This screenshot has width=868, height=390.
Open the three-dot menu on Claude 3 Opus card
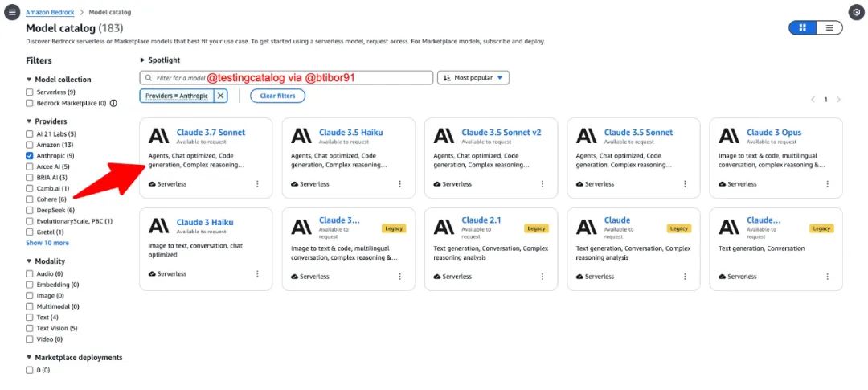tap(828, 184)
